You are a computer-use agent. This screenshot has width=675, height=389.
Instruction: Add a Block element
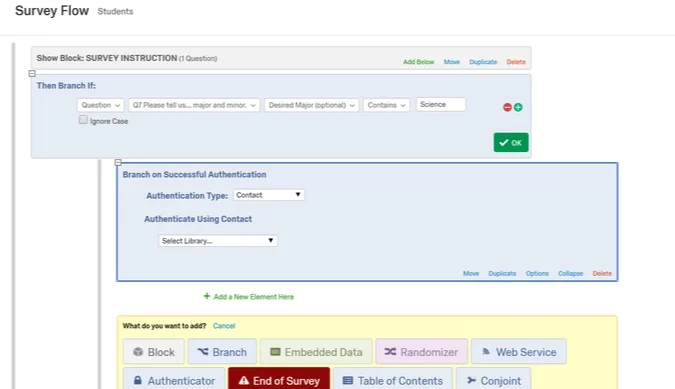point(154,352)
